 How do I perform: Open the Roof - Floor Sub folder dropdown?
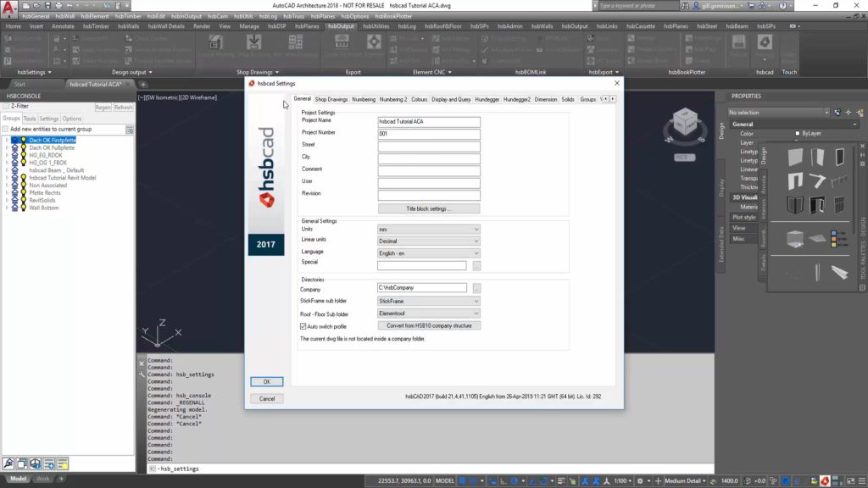428,313
